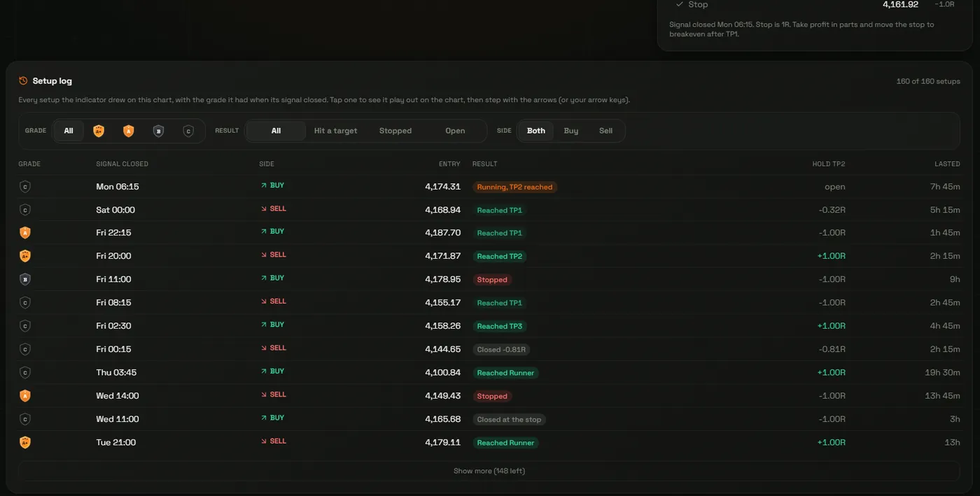The height and width of the screenshot is (496, 980).
Task: Filter the log to Sell side only
Action: 606,131
